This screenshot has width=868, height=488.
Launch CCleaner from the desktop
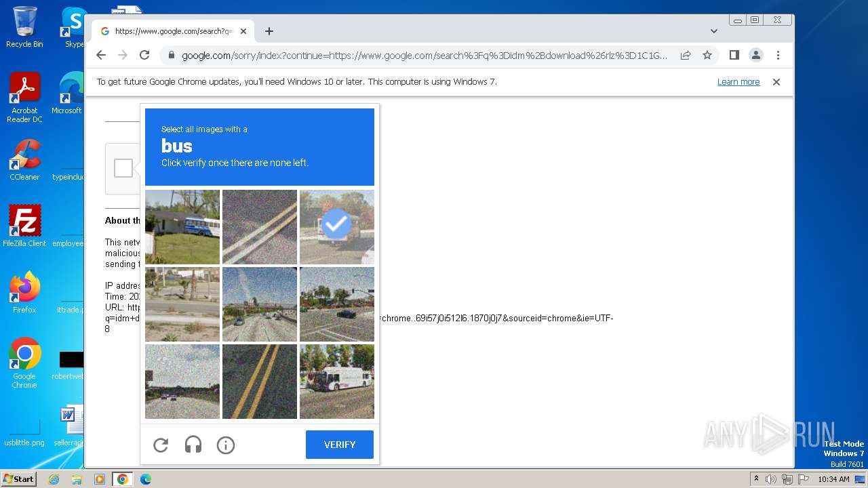[x=24, y=160]
